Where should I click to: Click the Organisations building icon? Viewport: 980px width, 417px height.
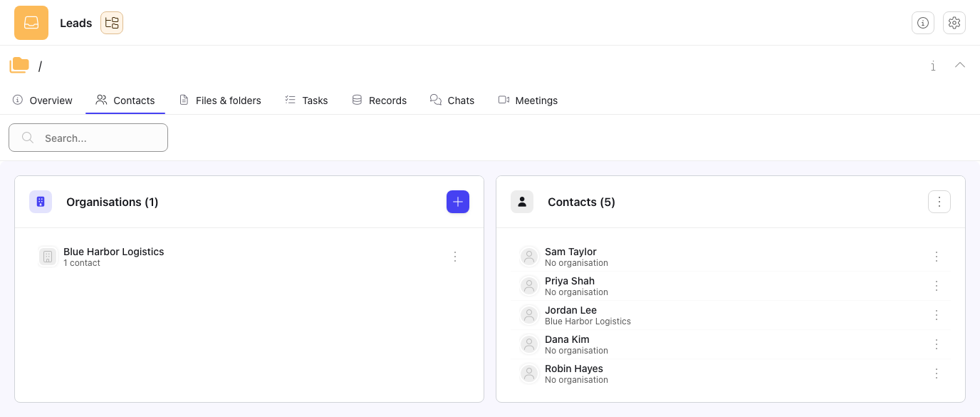[x=41, y=202]
